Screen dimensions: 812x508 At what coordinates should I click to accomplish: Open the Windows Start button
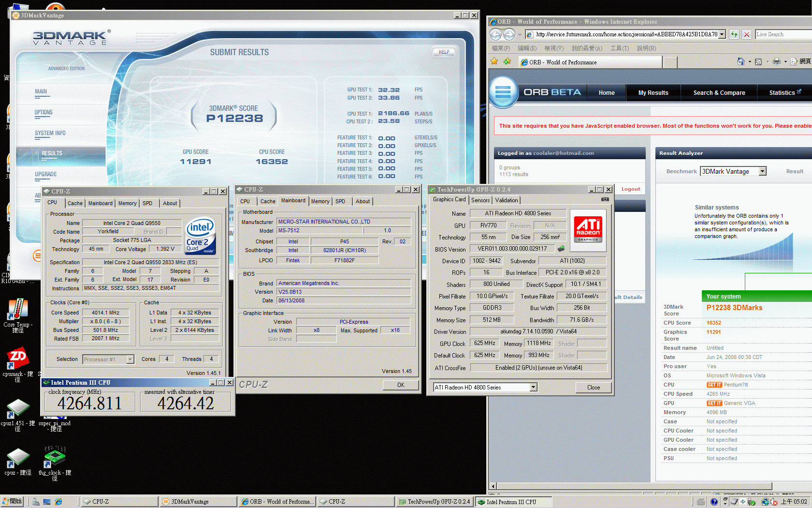12,502
